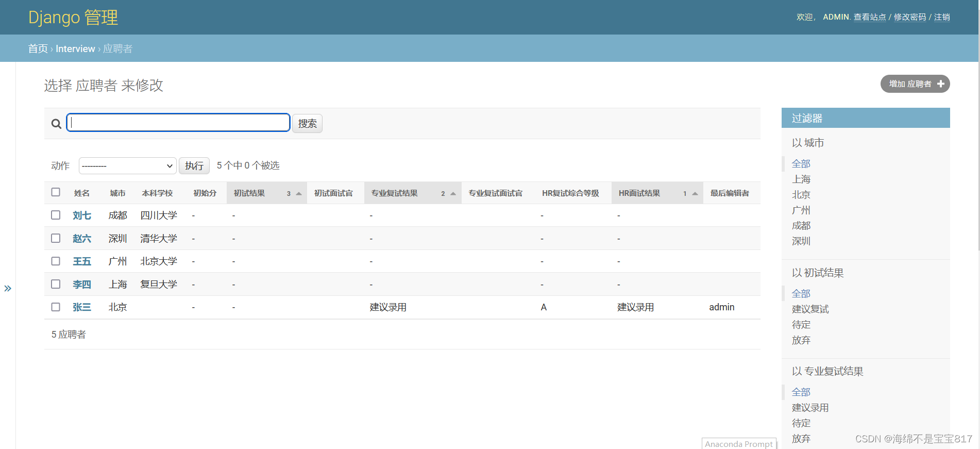Sort by 最后编辑者 column header
This screenshot has height=449, width=980.
[730, 193]
